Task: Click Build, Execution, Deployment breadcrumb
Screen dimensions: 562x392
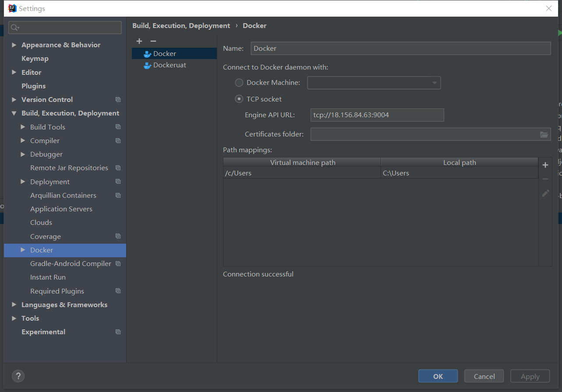Action: click(x=181, y=26)
